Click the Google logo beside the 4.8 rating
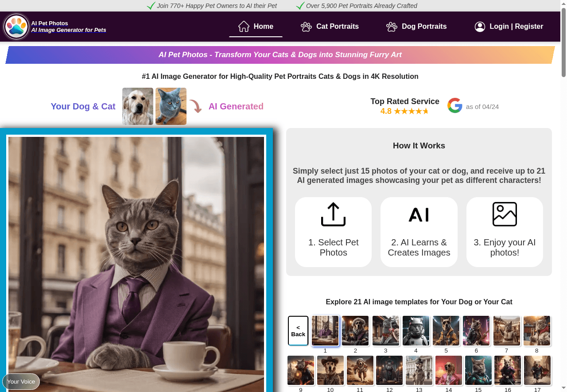The width and height of the screenshot is (567, 392). click(454, 105)
